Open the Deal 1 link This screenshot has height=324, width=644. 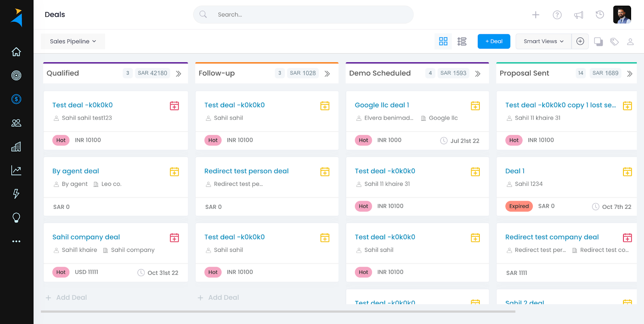coord(515,171)
